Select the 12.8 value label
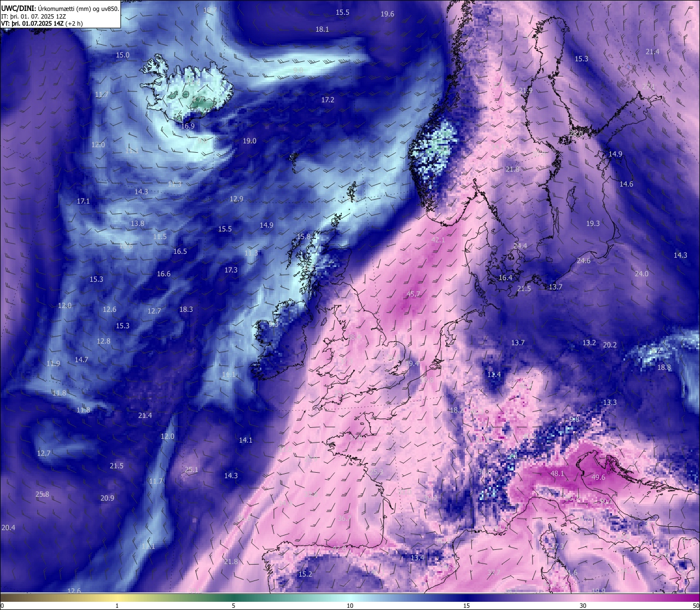The image size is (700, 610). [103, 341]
